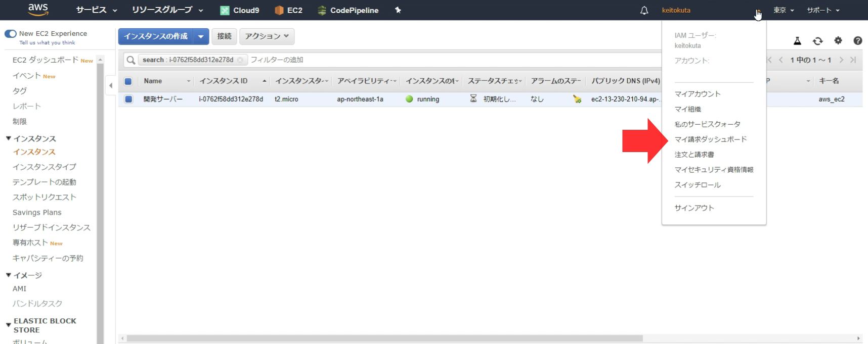Image resolution: width=868 pixels, height=344 pixels.
Task: Sort by Name column header
Action: [x=167, y=81]
